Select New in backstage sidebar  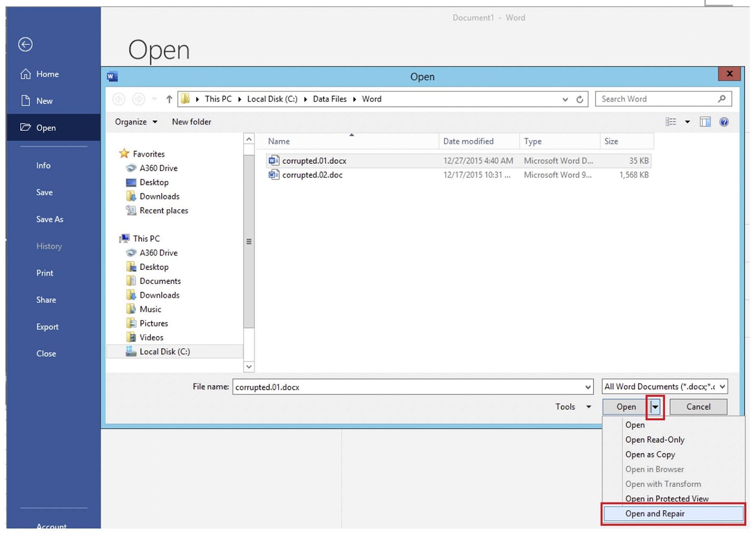point(53,101)
